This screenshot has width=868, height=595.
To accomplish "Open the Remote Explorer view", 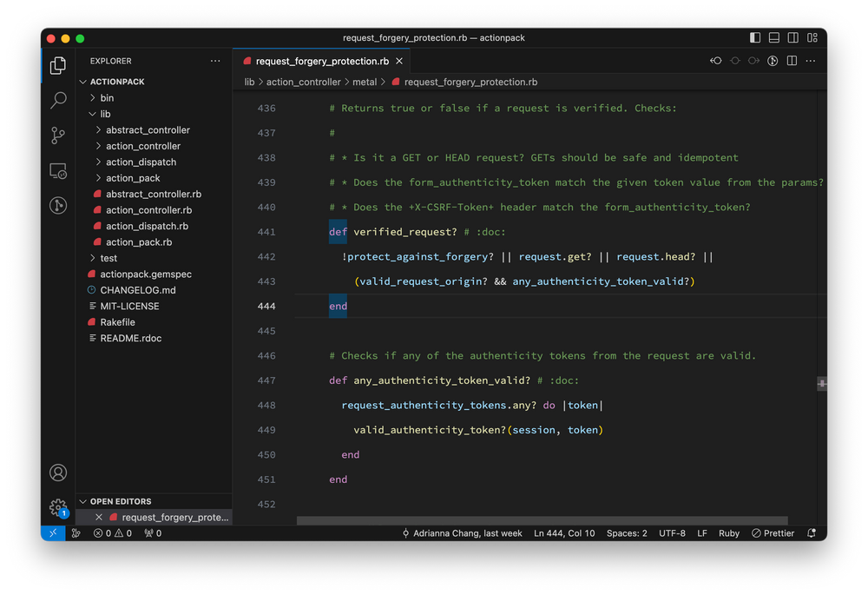I will (x=58, y=171).
